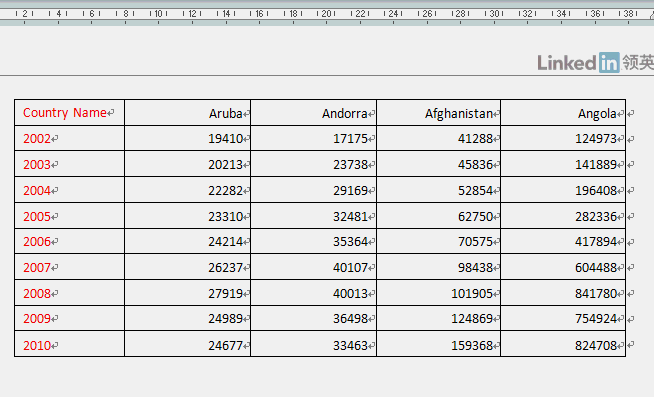This screenshot has width=654, height=397.
Task: Click cell value 24214
Action: pos(225,241)
